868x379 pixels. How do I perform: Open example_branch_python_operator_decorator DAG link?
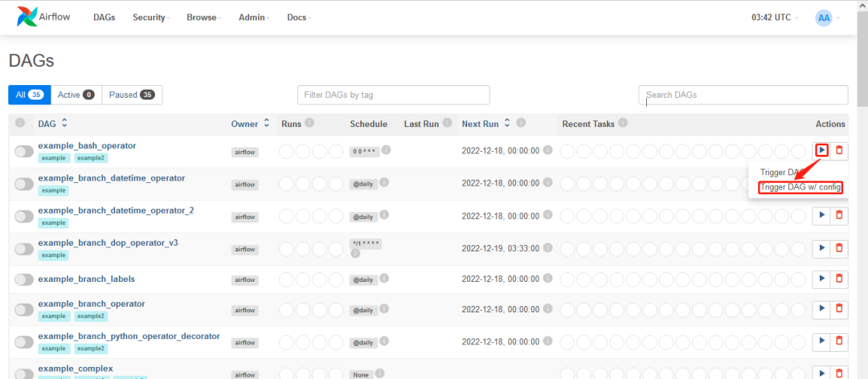[x=129, y=336]
